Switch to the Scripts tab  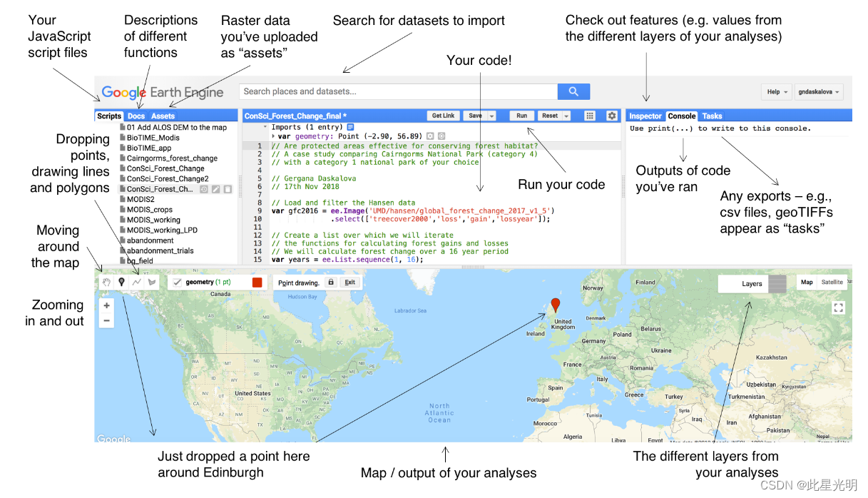pos(109,116)
